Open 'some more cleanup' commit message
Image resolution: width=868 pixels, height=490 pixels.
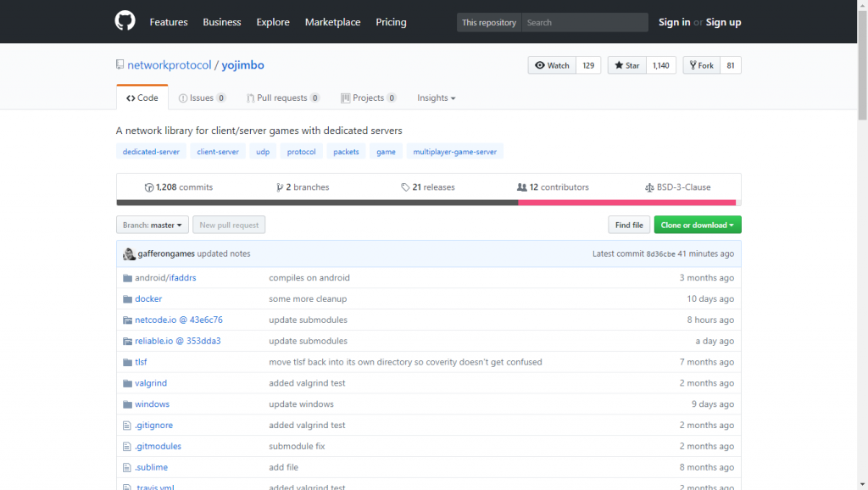(308, 299)
